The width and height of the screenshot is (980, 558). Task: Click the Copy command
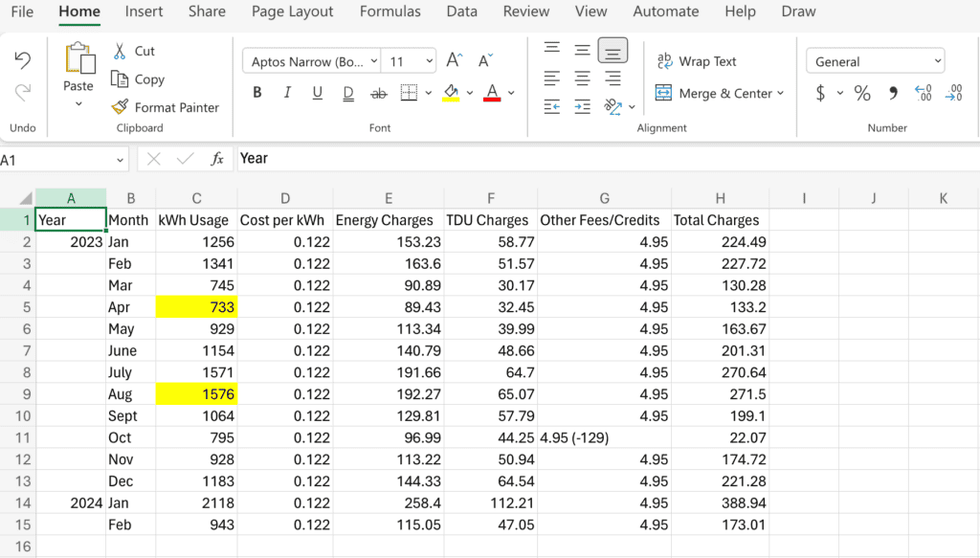(x=137, y=79)
